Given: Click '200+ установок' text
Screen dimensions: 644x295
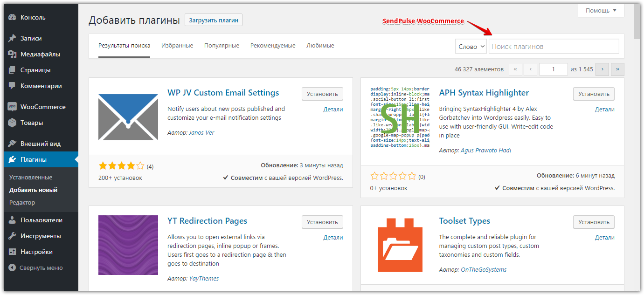Looking at the screenshot, I should [x=120, y=178].
